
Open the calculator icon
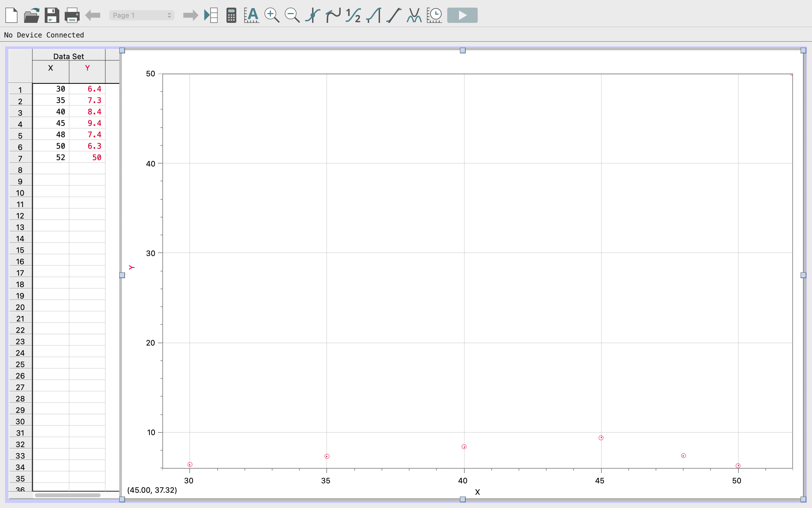(231, 15)
